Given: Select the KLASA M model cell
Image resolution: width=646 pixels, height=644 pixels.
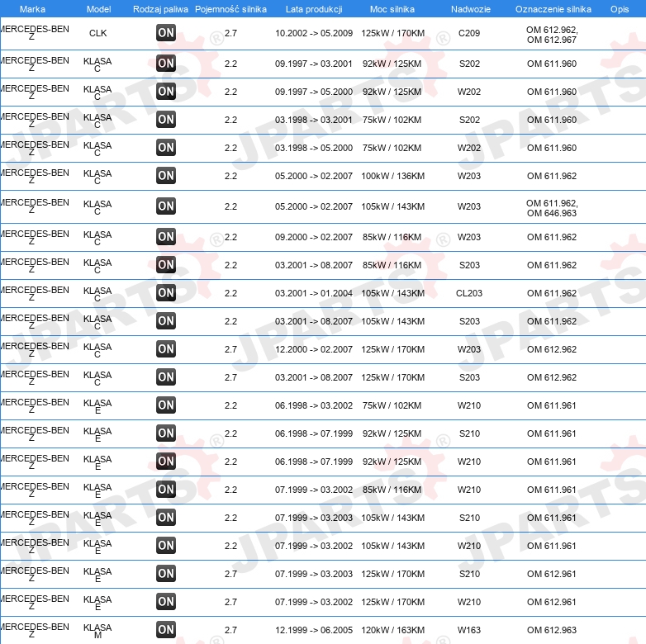Looking at the screenshot, I should click(97, 631).
